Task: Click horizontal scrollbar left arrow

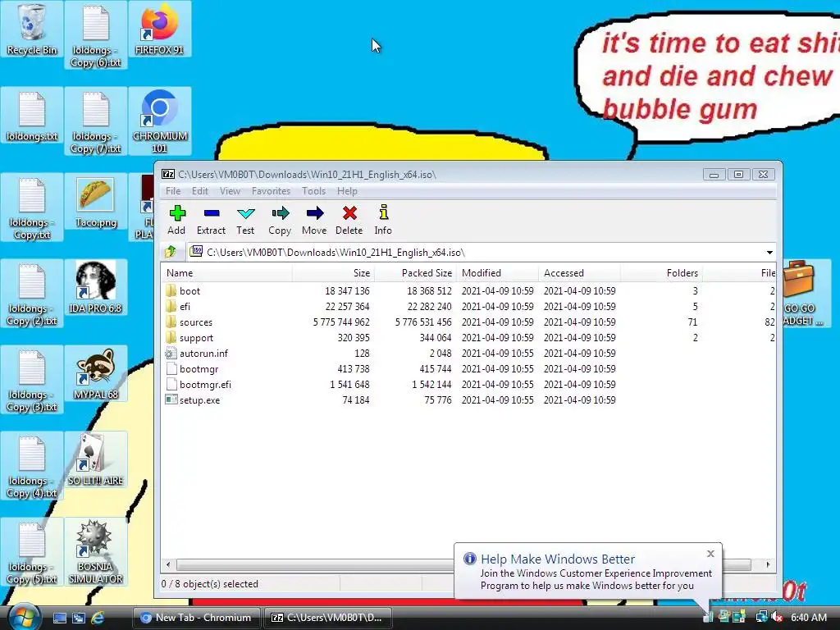Action: 168,564
